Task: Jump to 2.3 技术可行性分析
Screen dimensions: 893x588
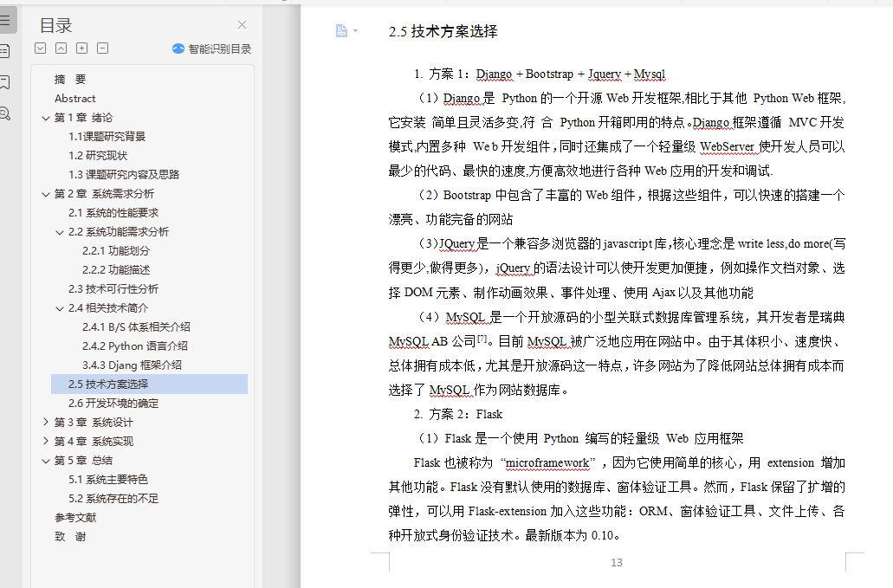Action: tap(113, 289)
